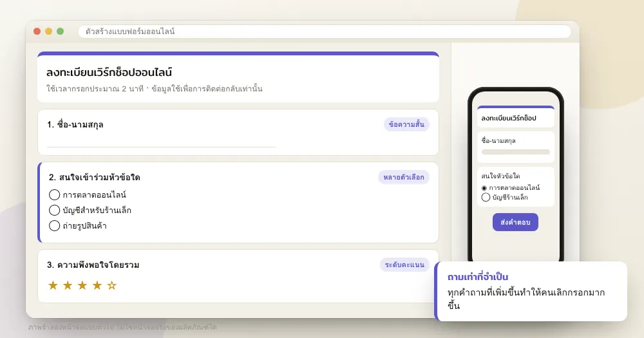The image size is (644, 338).
Task: Pick the ถ่ายรูปสินค้า radio option
Action: [54, 225]
